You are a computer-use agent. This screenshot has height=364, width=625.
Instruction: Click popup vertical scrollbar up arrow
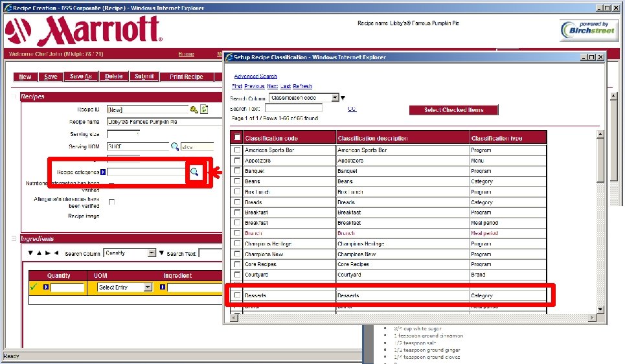point(600,134)
